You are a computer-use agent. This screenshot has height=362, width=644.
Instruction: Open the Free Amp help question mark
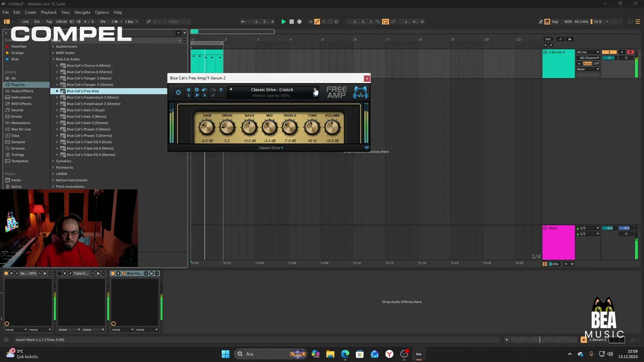tap(221, 90)
